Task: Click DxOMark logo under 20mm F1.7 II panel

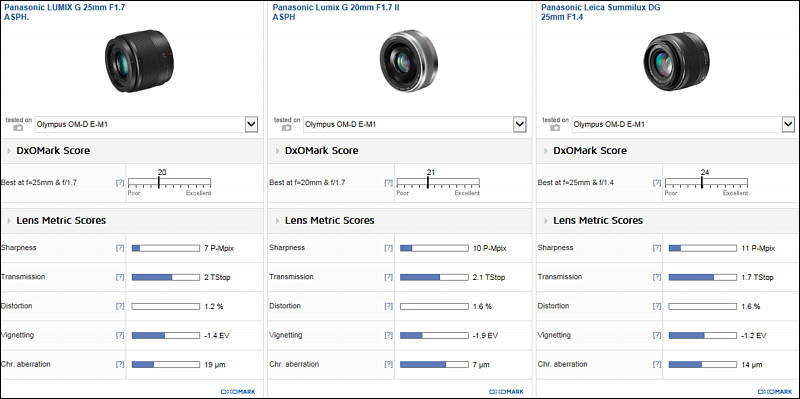Action: point(506,392)
